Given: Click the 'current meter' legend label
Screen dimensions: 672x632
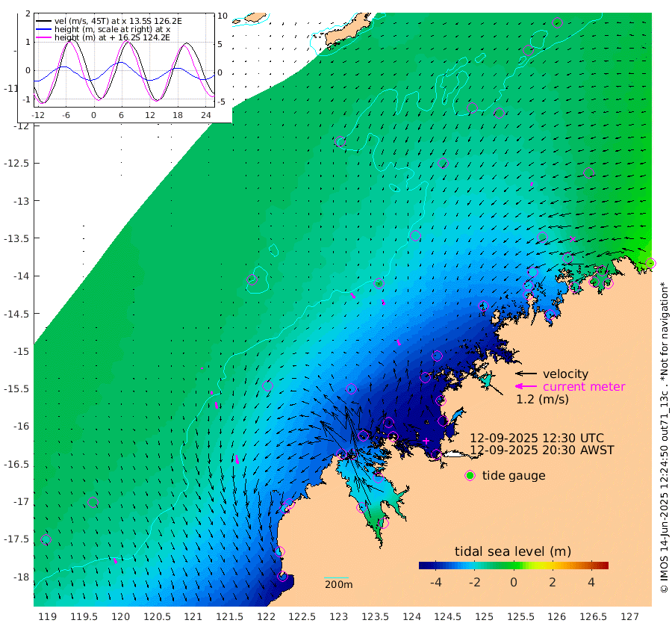Looking at the screenshot, I should pyautogui.click(x=584, y=387).
